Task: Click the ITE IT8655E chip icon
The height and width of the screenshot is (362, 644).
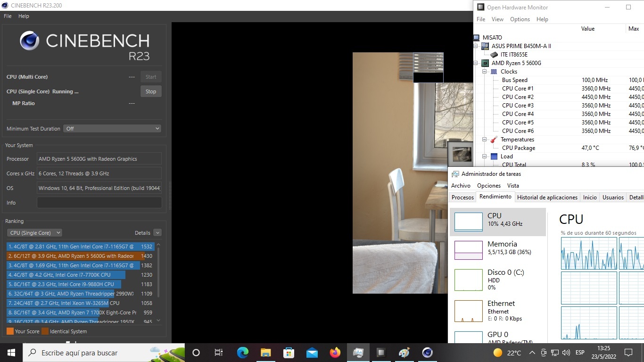Action: 494,55
